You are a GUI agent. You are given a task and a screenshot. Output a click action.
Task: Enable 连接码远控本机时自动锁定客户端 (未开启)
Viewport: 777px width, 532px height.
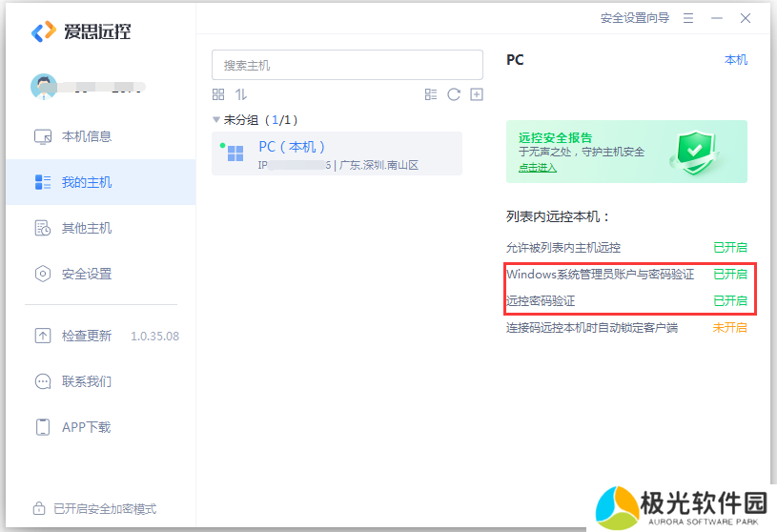point(729,327)
